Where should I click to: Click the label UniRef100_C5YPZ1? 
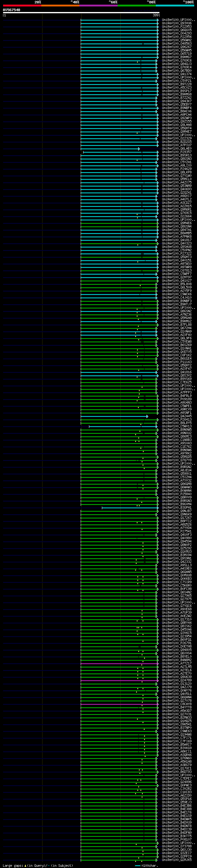[176, 81]
